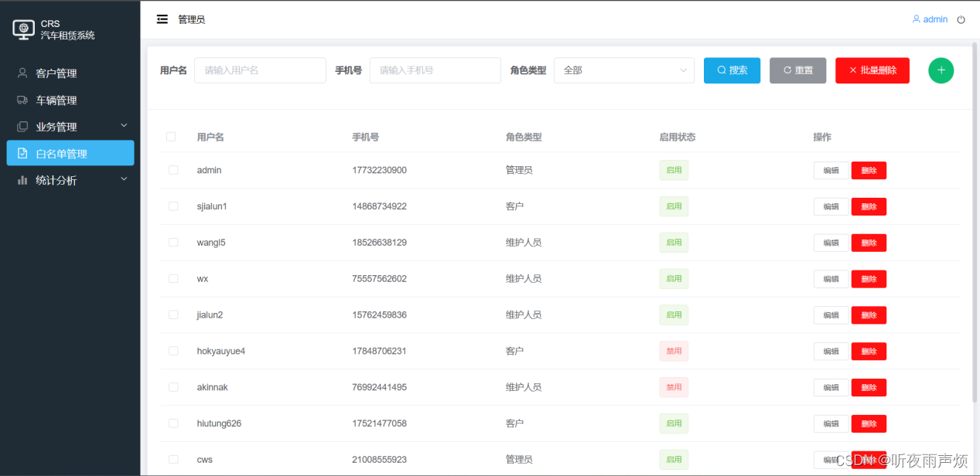Click the 业务管理 icon in sidebar
The height and width of the screenshot is (476, 980).
click(x=22, y=127)
